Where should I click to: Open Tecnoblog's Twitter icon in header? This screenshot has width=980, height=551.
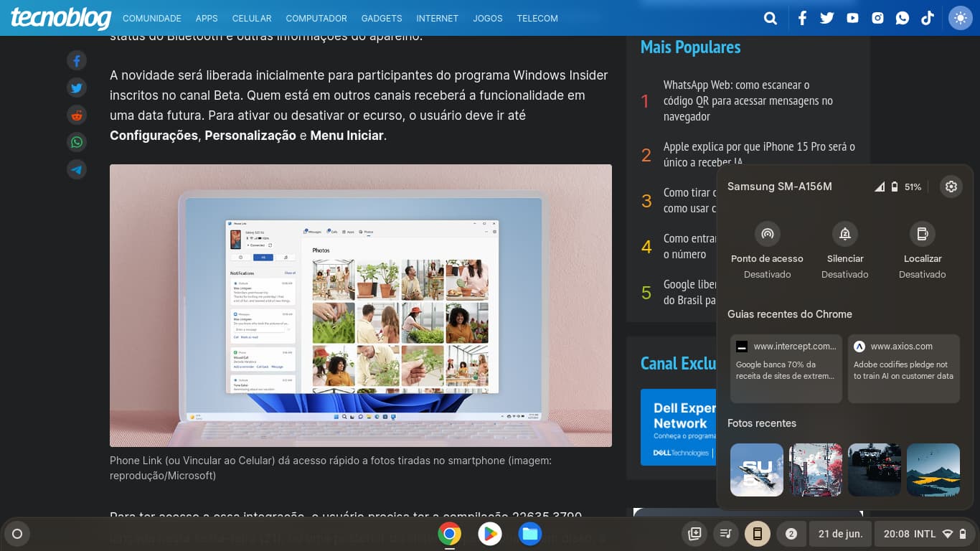(827, 18)
